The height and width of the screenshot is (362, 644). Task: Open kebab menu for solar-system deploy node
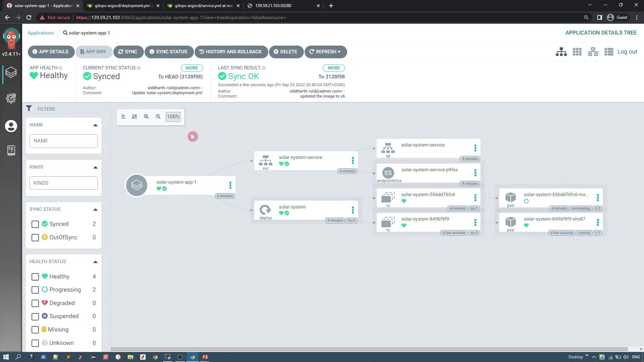tap(353, 210)
